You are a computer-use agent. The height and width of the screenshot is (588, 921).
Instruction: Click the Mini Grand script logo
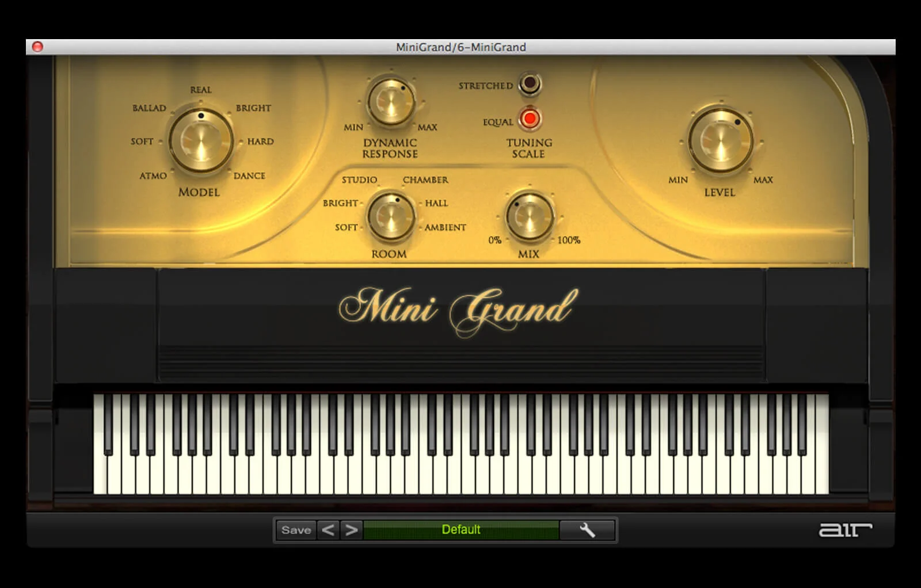(x=458, y=310)
